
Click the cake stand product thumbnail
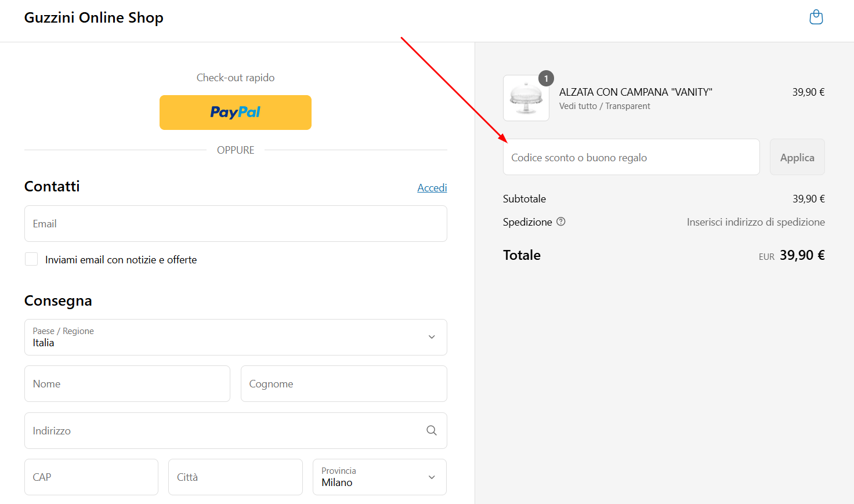(526, 99)
